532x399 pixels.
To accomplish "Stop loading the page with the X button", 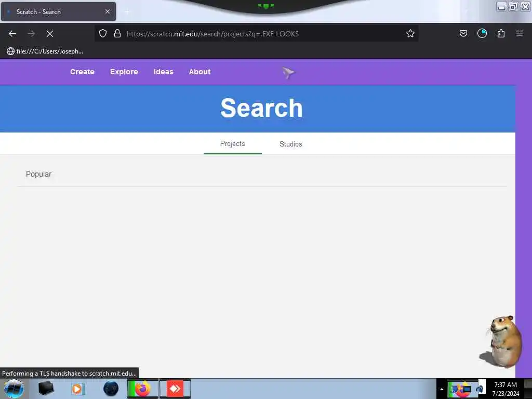I will coord(50,34).
